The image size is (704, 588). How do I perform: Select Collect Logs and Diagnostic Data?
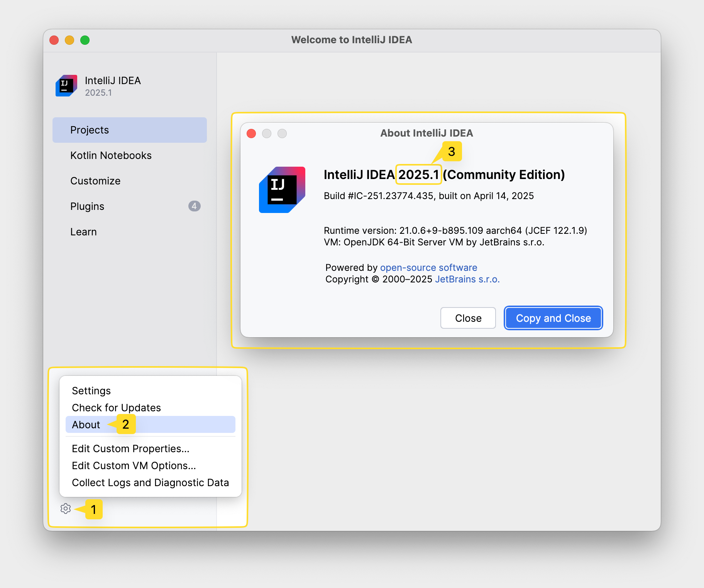(x=151, y=483)
